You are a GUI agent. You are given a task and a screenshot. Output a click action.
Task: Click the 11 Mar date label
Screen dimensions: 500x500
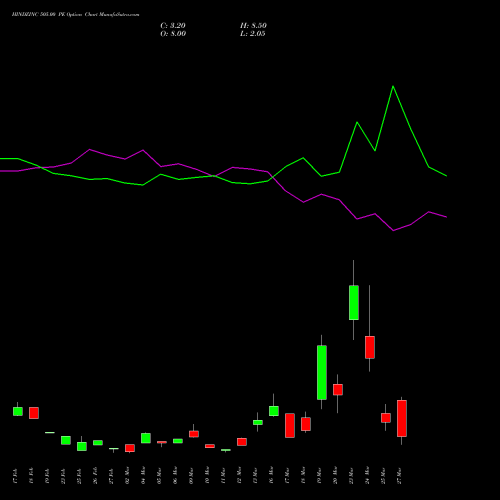click(224, 476)
